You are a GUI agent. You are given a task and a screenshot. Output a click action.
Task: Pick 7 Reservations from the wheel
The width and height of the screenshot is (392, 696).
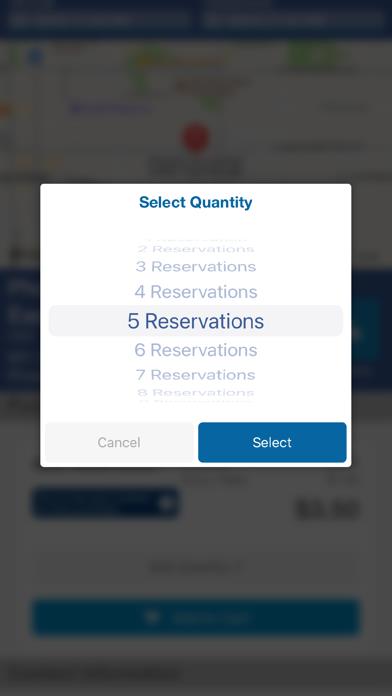[x=196, y=375]
